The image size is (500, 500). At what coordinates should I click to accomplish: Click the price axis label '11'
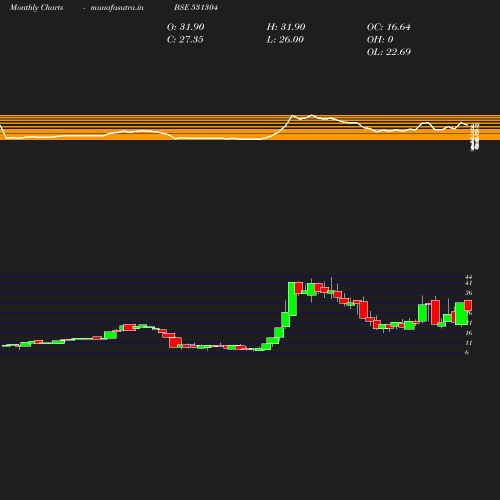pos(469,343)
